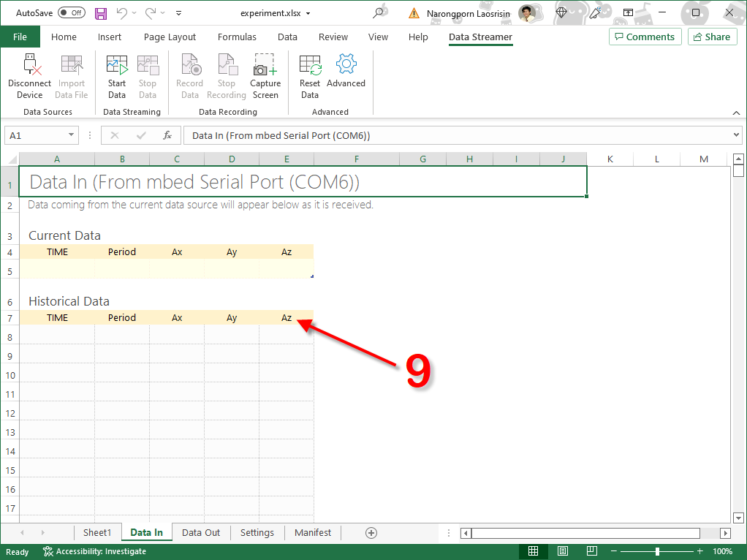Open the Name Box dropdown arrow
Screen dimensions: 747x560
coord(71,135)
